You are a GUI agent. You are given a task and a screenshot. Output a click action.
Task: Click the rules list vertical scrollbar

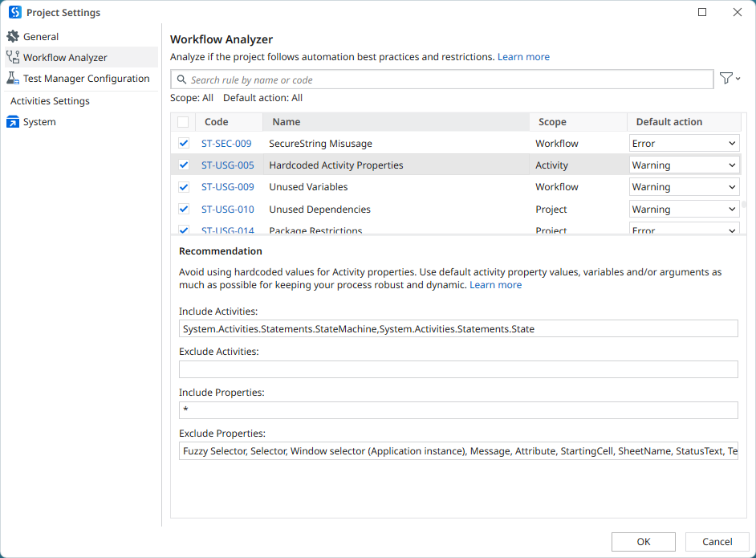(x=744, y=205)
